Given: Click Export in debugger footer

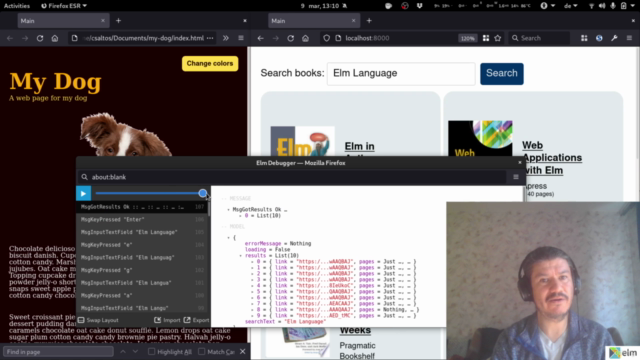Looking at the screenshot, I should [197, 320].
